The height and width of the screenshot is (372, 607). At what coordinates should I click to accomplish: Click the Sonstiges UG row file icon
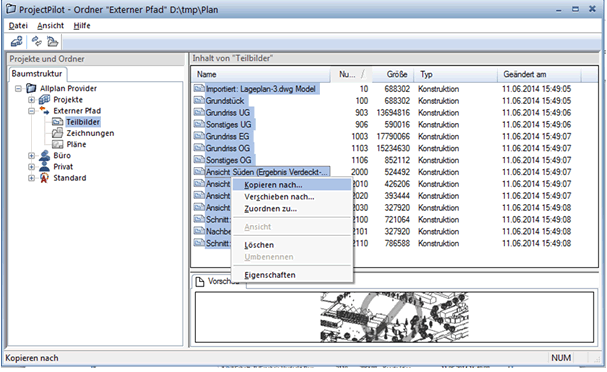(199, 124)
